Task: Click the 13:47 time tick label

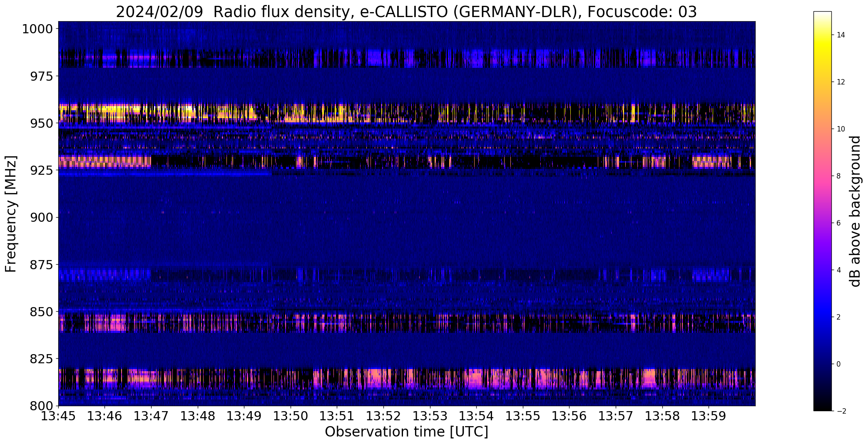Action: tap(151, 416)
